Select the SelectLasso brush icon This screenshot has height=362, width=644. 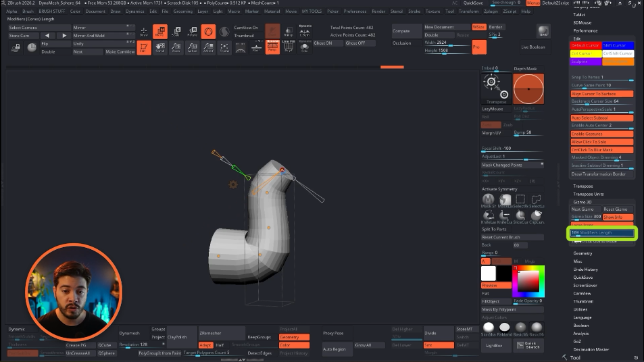tap(537, 201)
